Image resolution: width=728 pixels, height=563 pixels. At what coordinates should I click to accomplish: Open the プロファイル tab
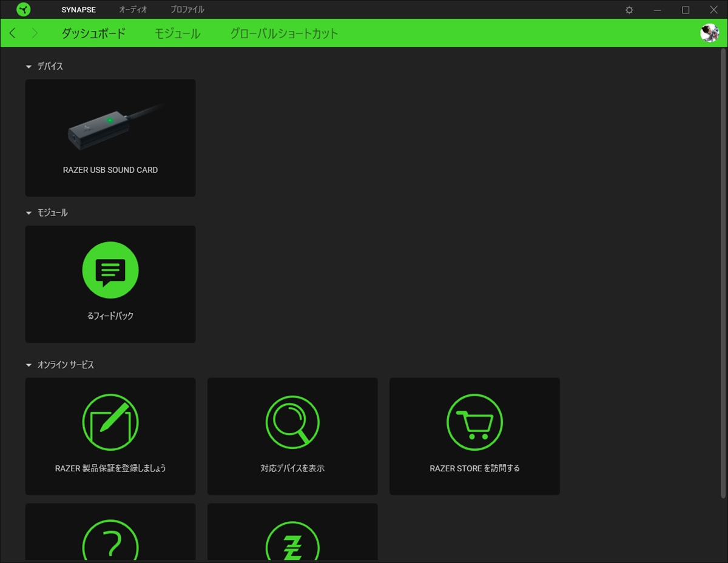point(187,10)
